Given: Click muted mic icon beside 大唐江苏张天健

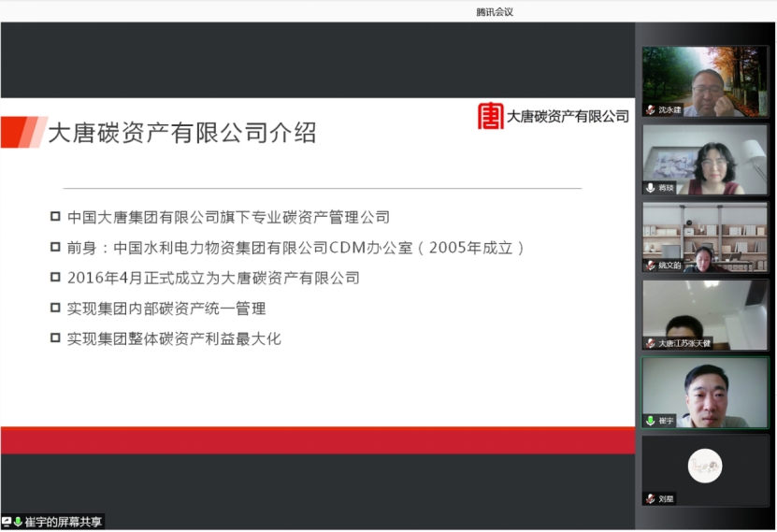Looking at the screenshot, I should coord(650,343).
